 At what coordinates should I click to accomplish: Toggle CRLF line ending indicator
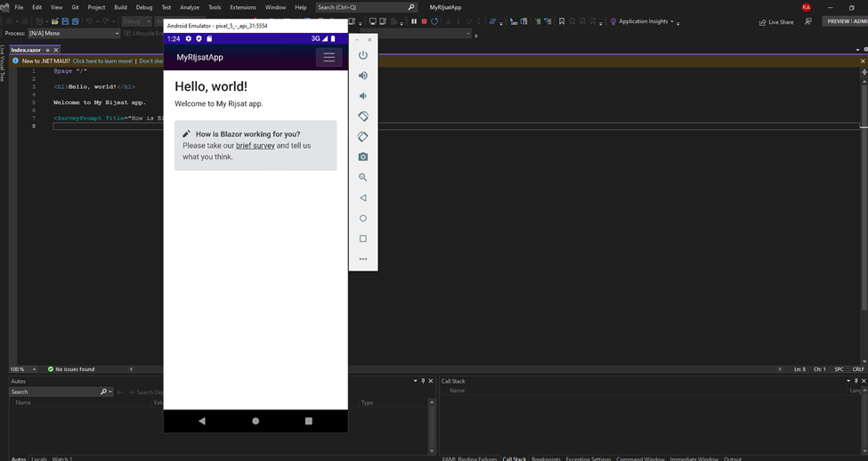(x=857, y=369)
